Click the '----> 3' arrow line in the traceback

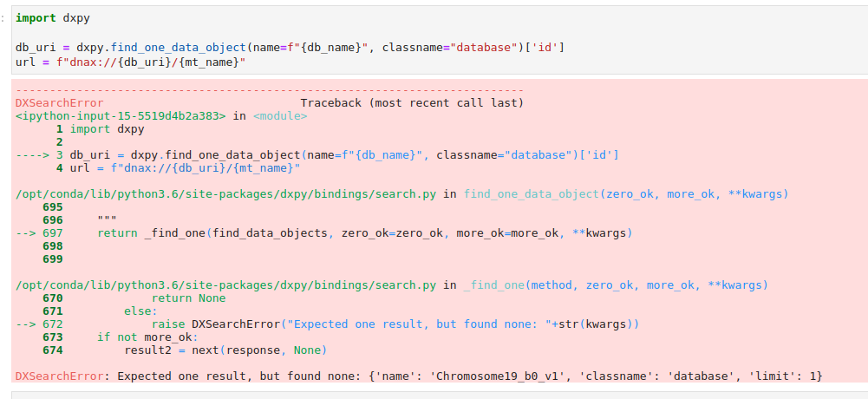(x=317, y=155)
